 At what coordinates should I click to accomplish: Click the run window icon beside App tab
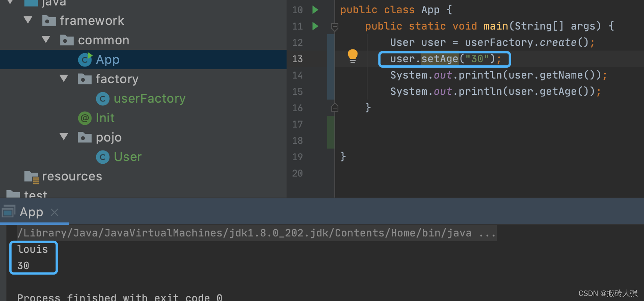9,211
